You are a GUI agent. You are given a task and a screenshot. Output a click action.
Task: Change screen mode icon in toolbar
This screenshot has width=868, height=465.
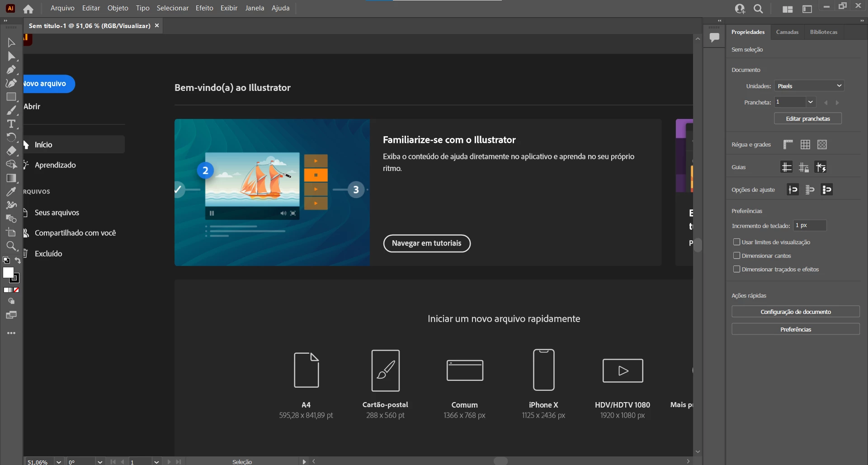click(x=11, y=315)
